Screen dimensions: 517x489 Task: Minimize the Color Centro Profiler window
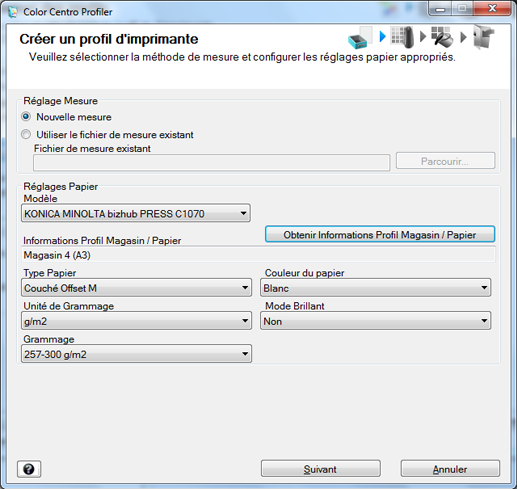[440, 9]
